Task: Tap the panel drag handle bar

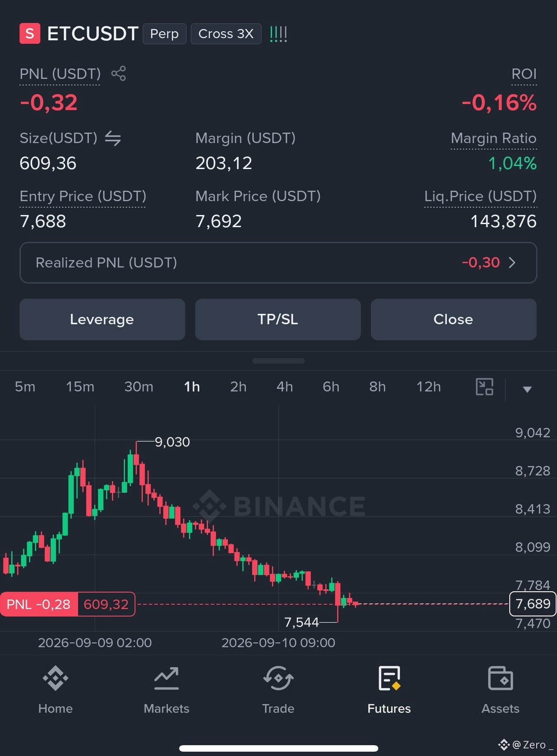Action: [278, 361]
